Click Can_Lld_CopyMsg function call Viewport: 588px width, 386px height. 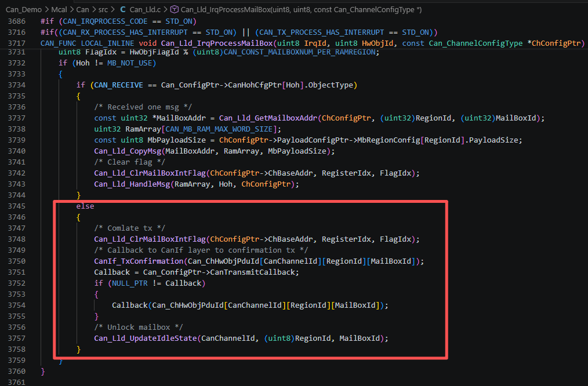click(128, 151)
